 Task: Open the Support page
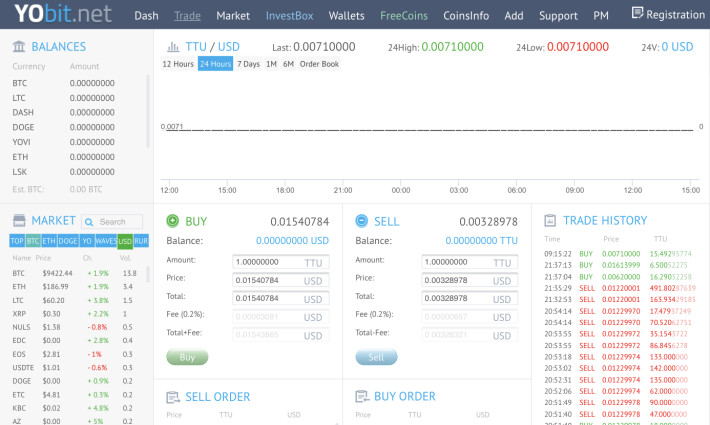(x=558, y=16)
